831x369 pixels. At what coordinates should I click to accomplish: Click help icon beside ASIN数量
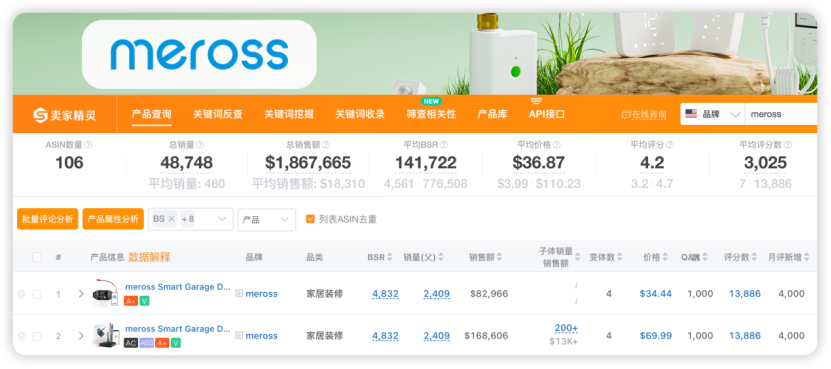(x=89, y=145)
